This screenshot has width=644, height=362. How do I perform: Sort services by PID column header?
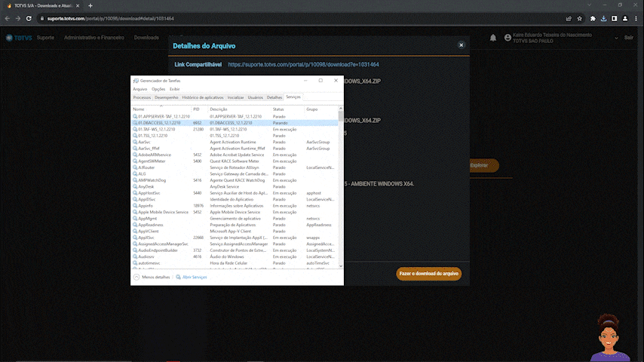click(x=200, y=109)
